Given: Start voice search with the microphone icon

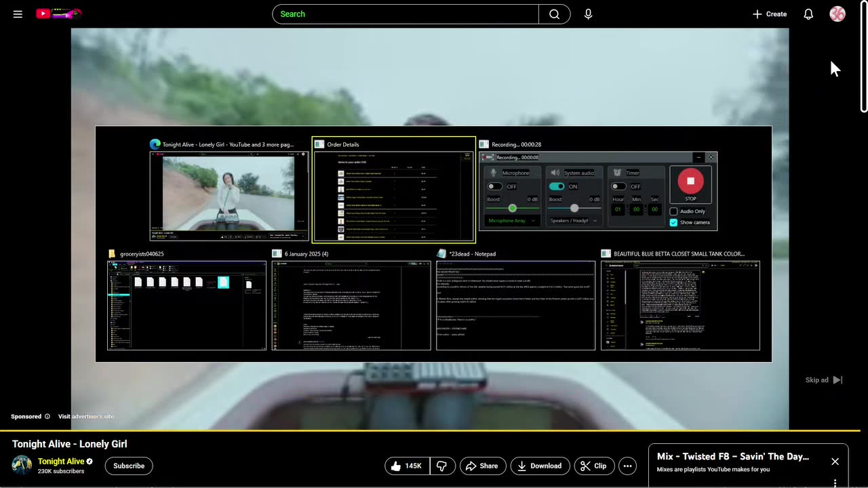Looking at the screenshot, I should point(588,14).
